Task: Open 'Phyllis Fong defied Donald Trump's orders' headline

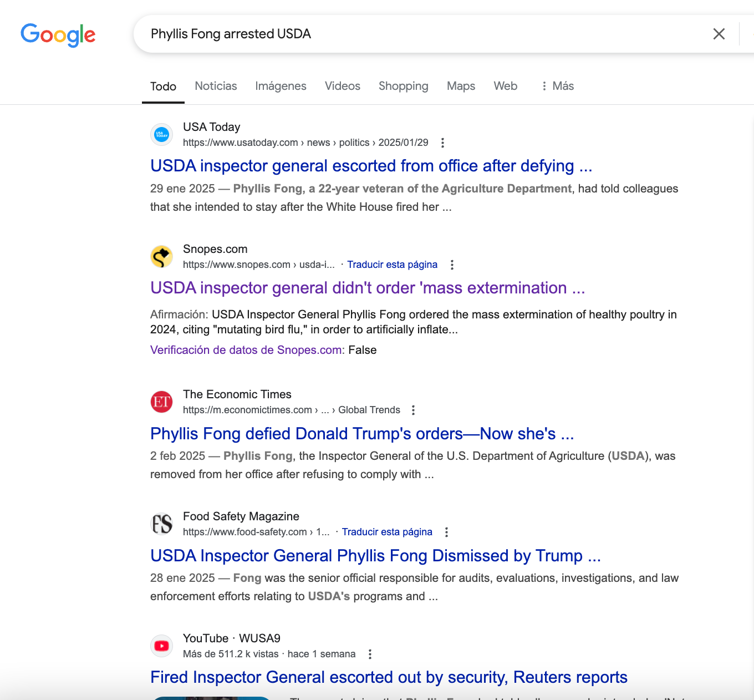Action: [362, 434]
